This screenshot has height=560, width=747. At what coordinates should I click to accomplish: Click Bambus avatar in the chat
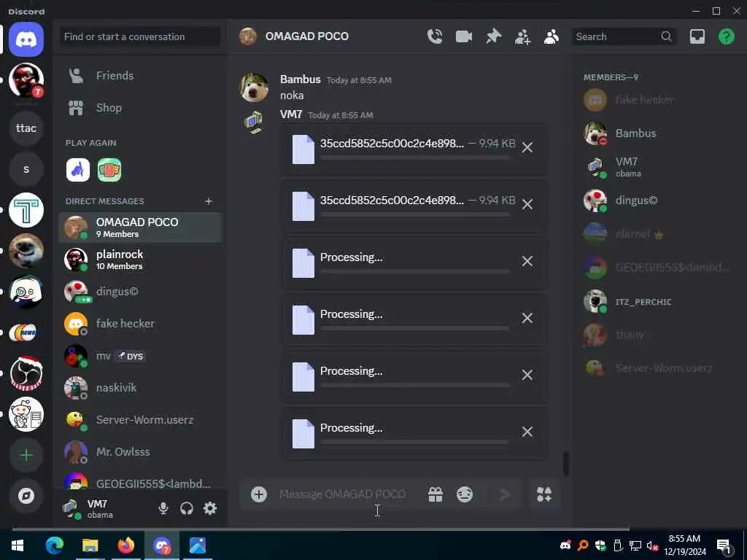coord(254,87)
